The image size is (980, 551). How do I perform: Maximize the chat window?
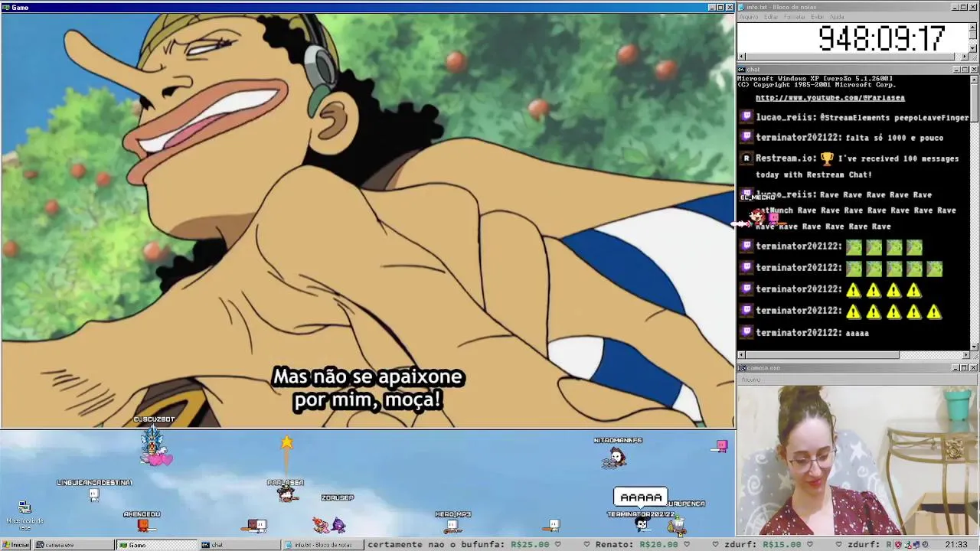point(965,69)
